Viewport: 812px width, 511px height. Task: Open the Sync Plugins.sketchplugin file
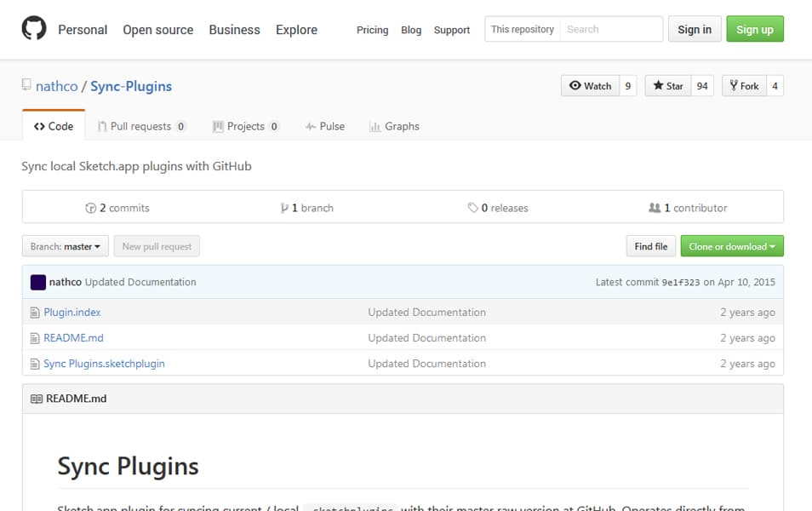[103, 363]
